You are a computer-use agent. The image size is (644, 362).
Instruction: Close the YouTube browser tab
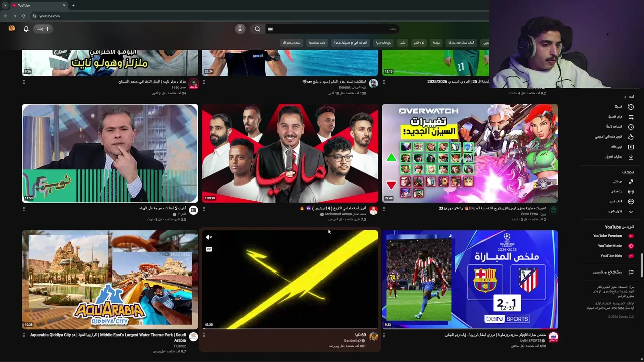[64, 5]
